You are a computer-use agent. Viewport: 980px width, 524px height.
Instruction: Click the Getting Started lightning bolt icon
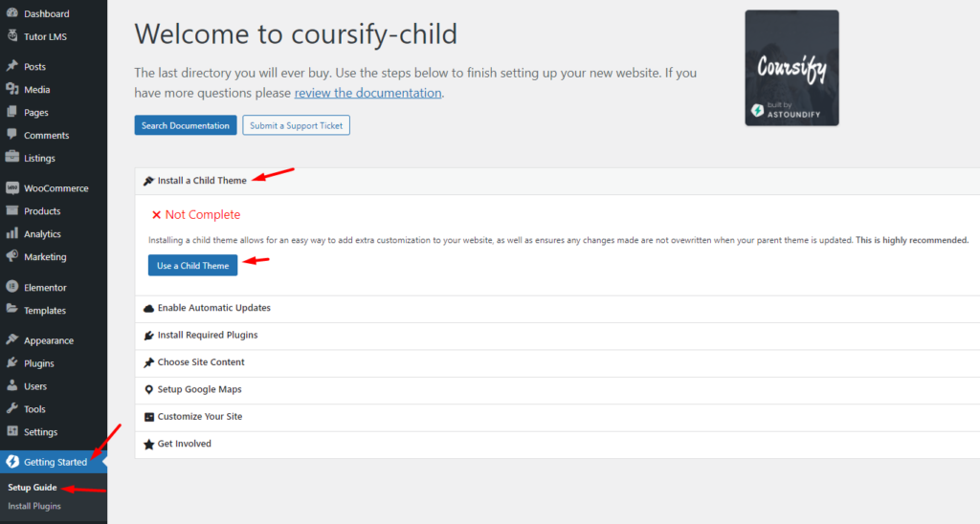tap(12, 462)
